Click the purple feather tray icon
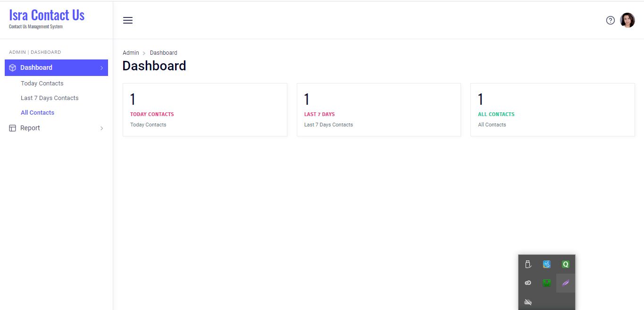 coord(566,283)
